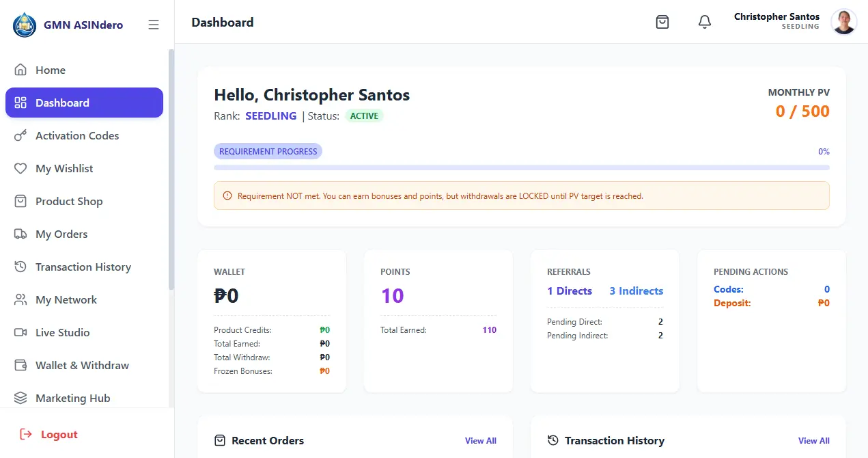Click the Hello, Christopher Santos heading
Screen dimensions: 868x458
pos(312,95)
